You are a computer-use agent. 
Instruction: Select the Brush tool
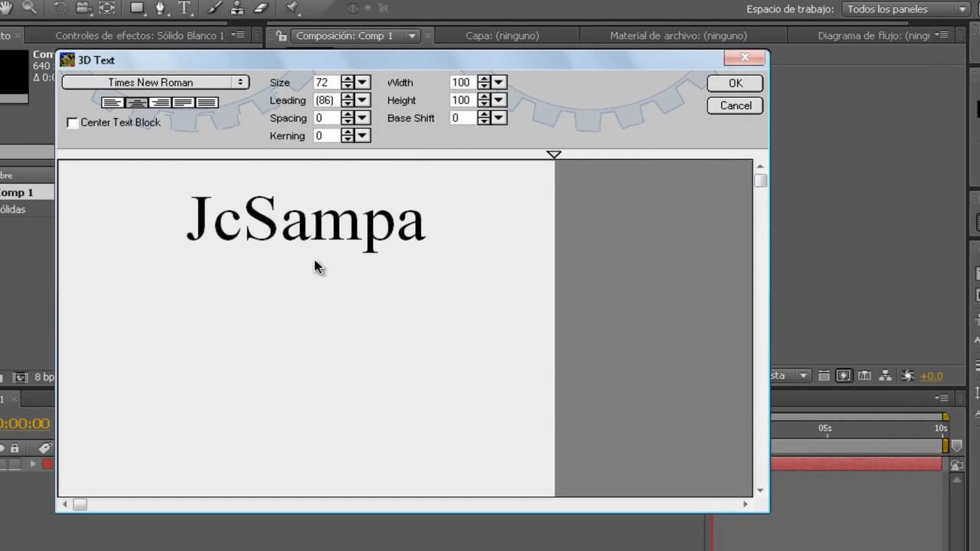(215, 8)
